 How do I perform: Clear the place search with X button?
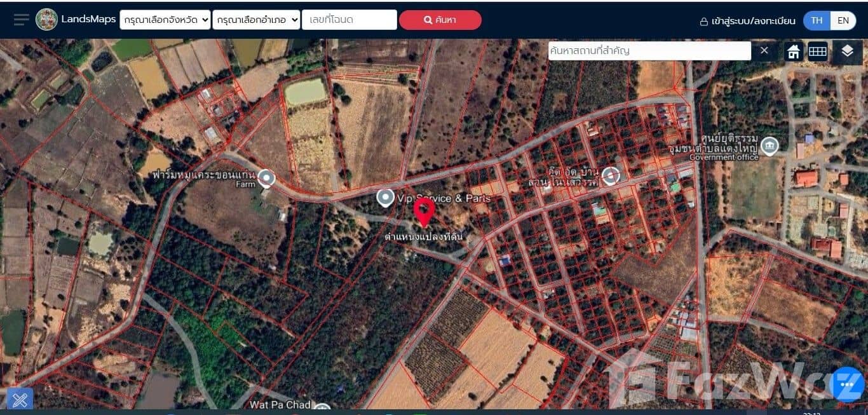[x=764, y=50]
